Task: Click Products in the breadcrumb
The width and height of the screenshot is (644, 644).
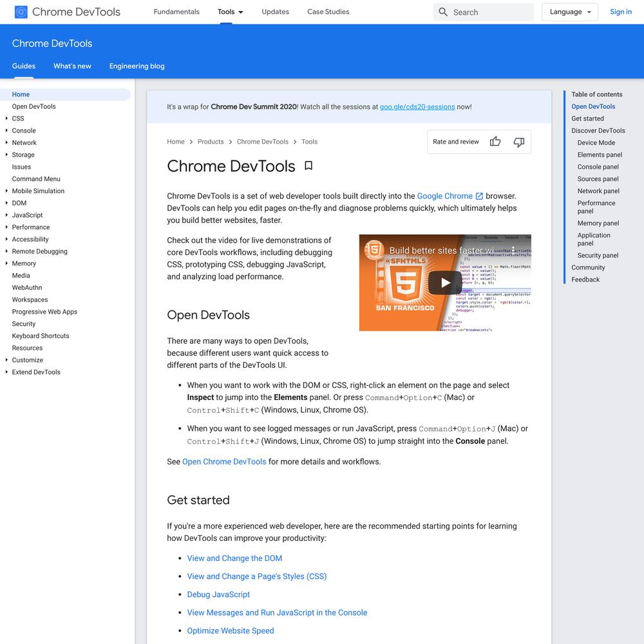Action: click(x=211, y=142)
